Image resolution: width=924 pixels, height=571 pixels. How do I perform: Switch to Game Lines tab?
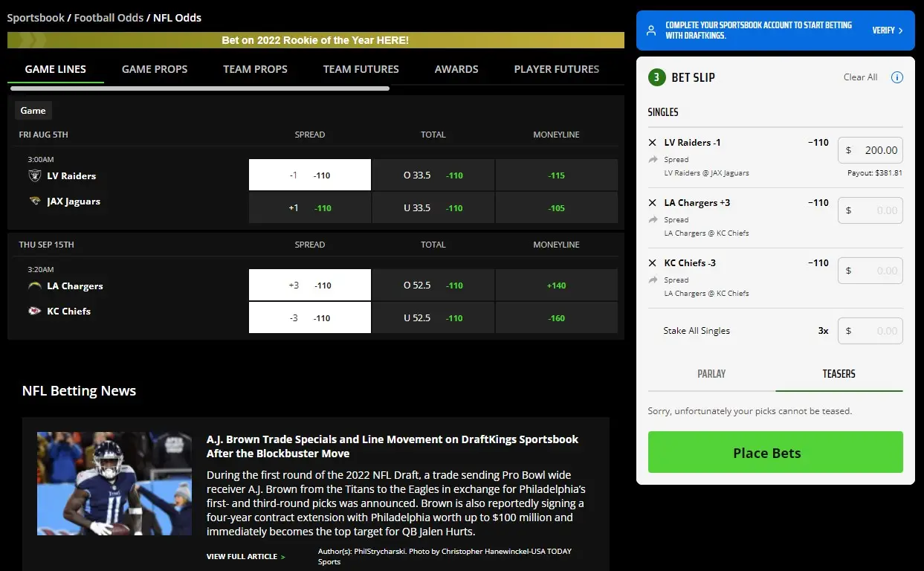(56, 68)
